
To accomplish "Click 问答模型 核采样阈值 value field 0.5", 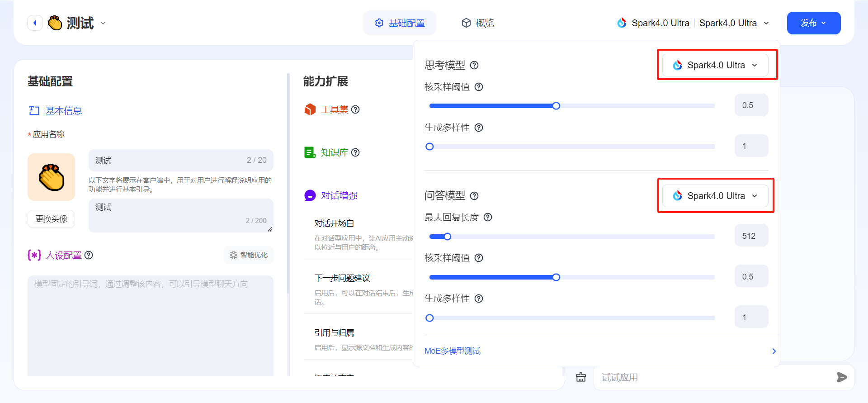I will point(751,276).
